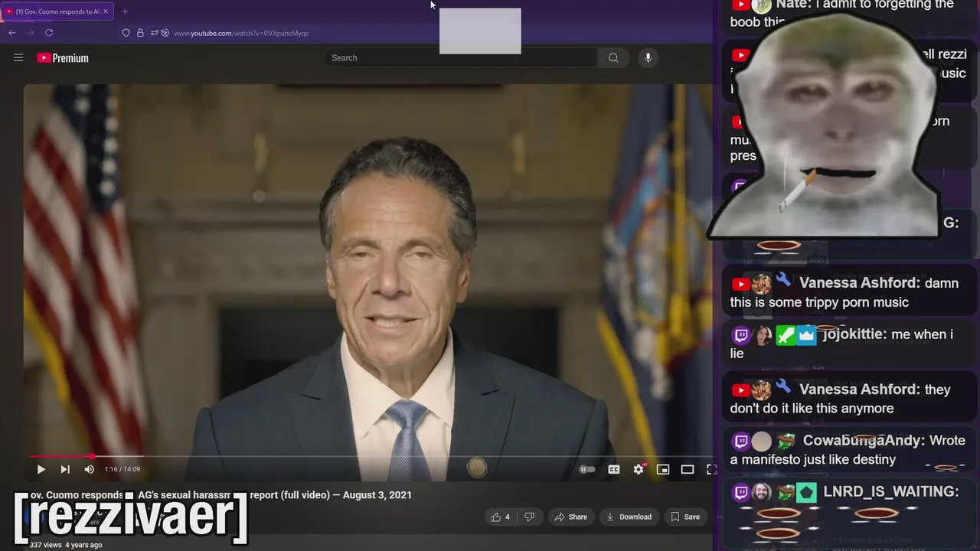Open the YouTube hamburger guide menu

(x=18, y=57)
